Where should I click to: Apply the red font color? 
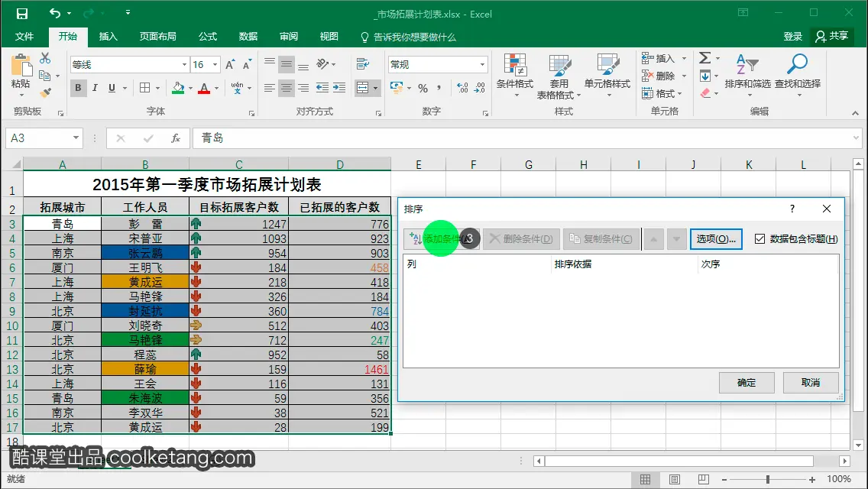pyautogui.click(x=204, y=88)
